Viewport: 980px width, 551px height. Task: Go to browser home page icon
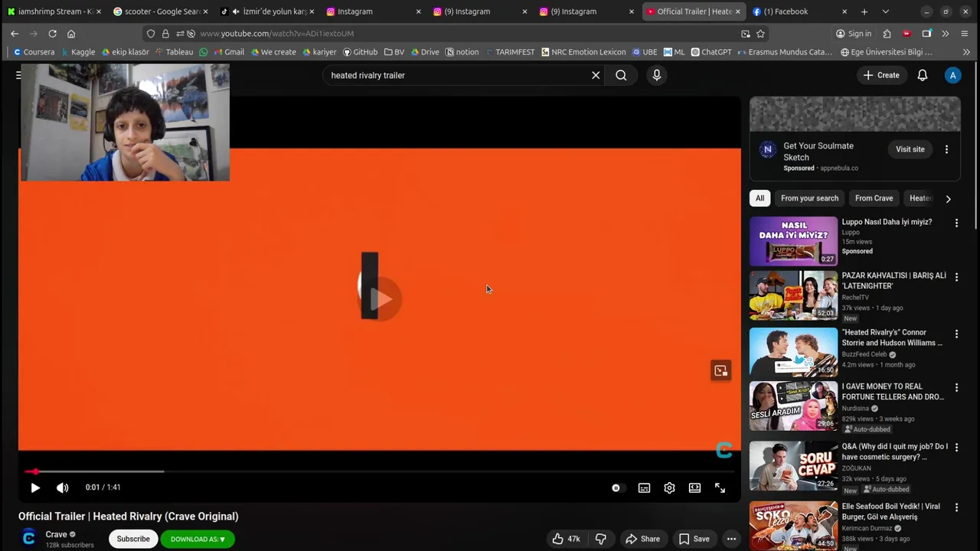[x=71, y=34]
